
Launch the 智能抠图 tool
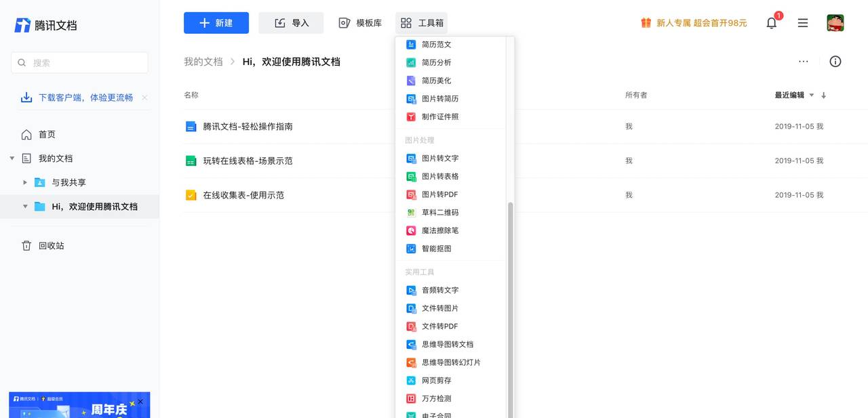[x=436, y=249]
